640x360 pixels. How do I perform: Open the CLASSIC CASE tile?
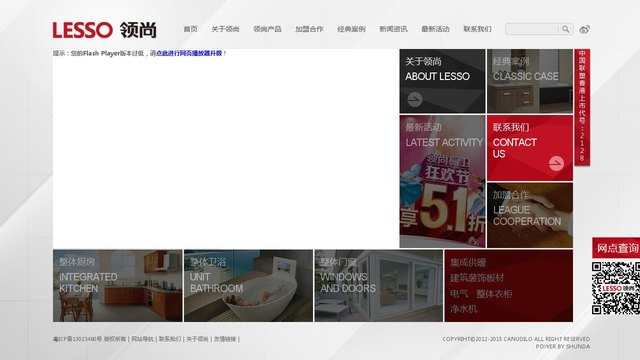530,81
